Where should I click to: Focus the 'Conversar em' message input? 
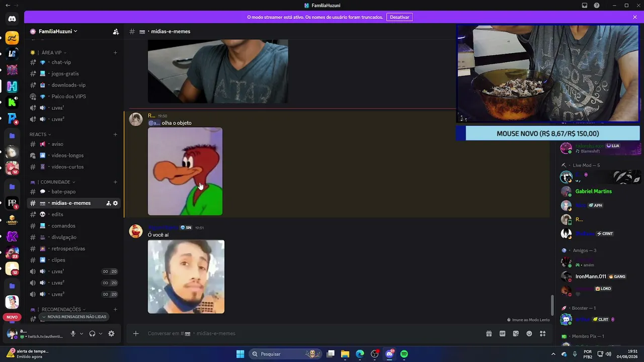point(312,333)
